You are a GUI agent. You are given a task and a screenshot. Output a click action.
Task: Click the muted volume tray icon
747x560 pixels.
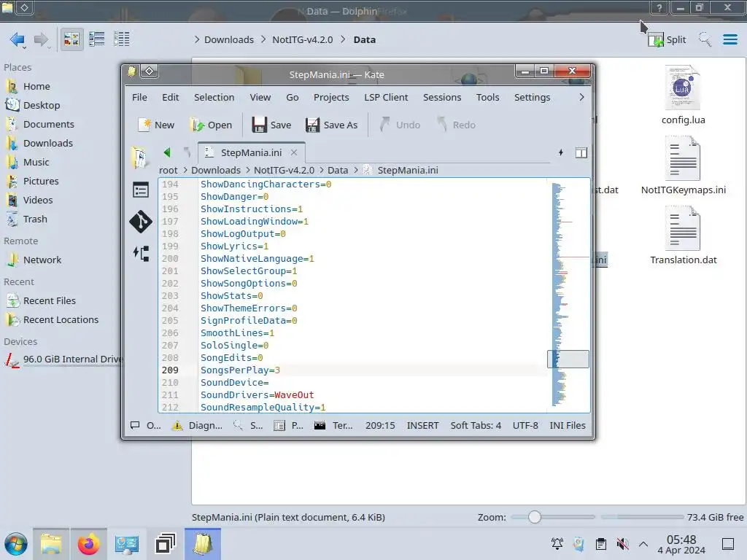point(622,544)
